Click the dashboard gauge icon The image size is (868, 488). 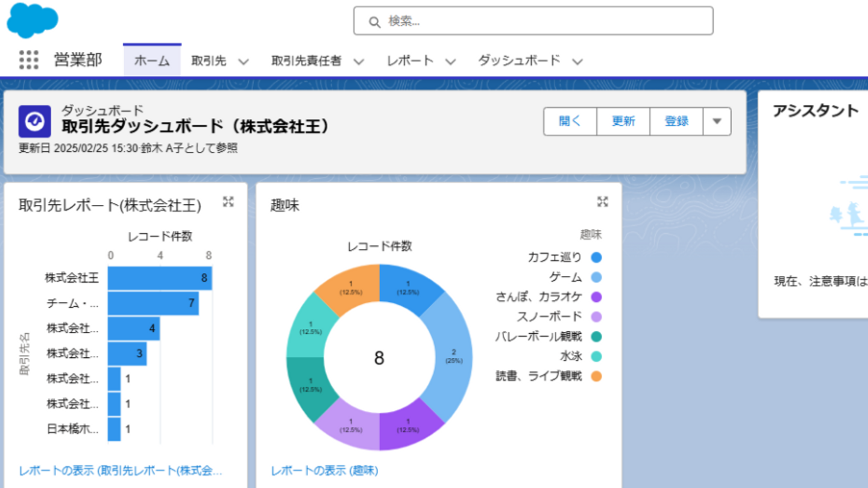click(34, 122)
